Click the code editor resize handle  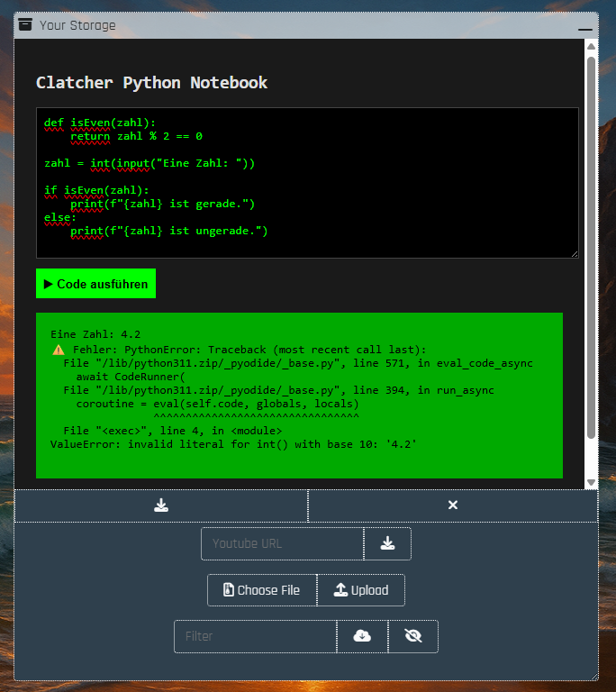pyautogui.click(x=575, y=254)
